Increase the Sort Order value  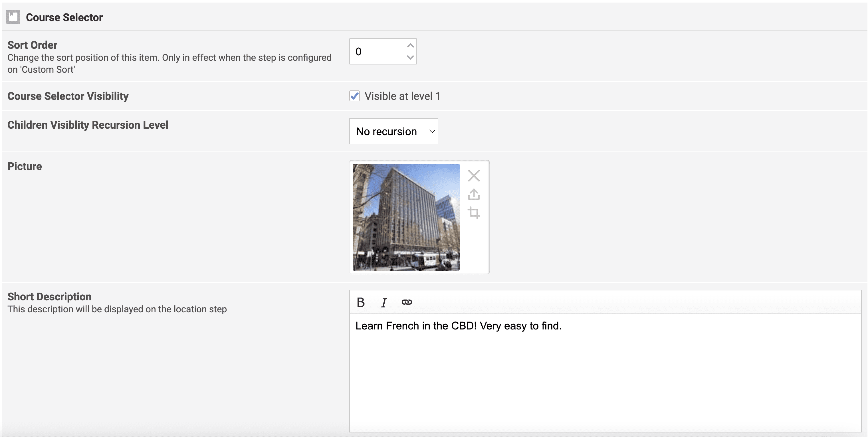pos(410,45)
